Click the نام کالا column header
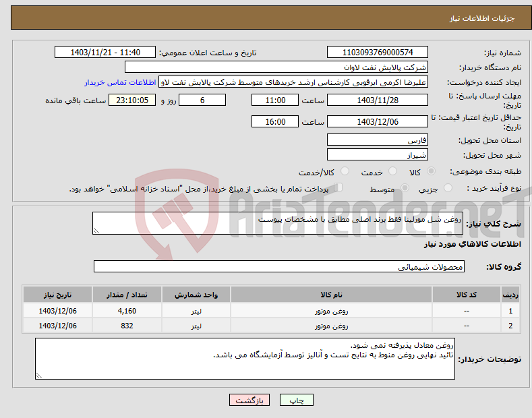The height and width of the screenshot is (418, 532). pyautogui.click(x=331, y=295)
